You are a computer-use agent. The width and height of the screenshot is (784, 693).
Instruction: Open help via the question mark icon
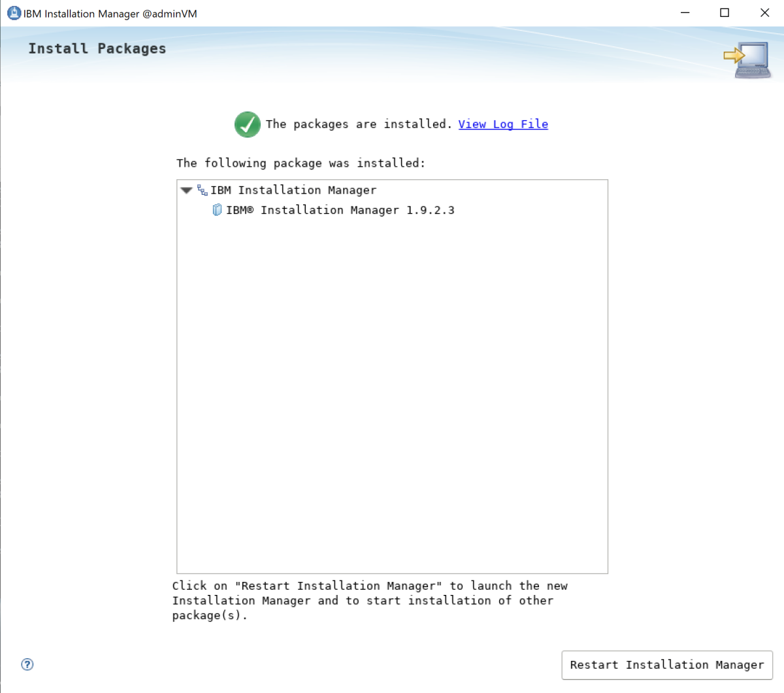click(27, 664)
